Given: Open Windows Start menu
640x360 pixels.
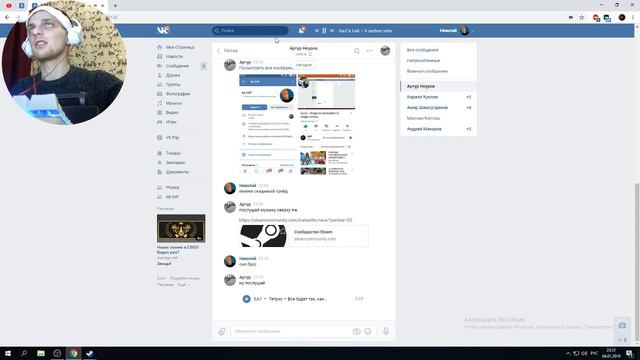Looking at the screenshot, I should click(8, 353).
